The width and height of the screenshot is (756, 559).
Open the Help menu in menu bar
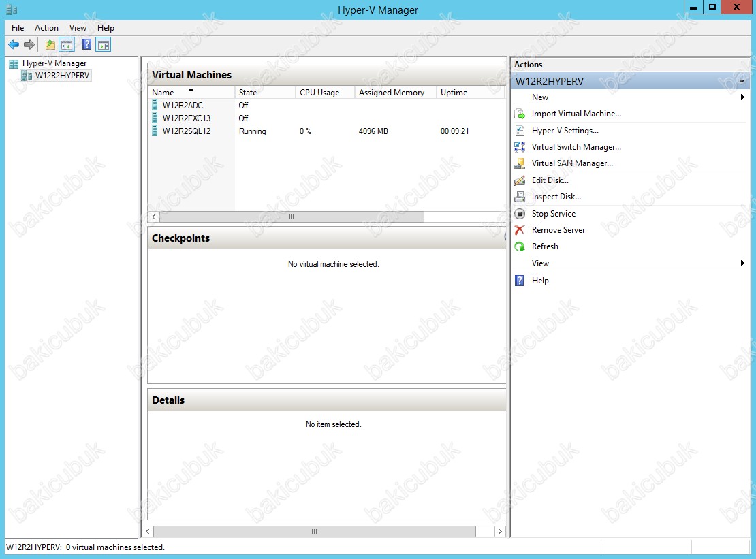click(x=106, y=28)
